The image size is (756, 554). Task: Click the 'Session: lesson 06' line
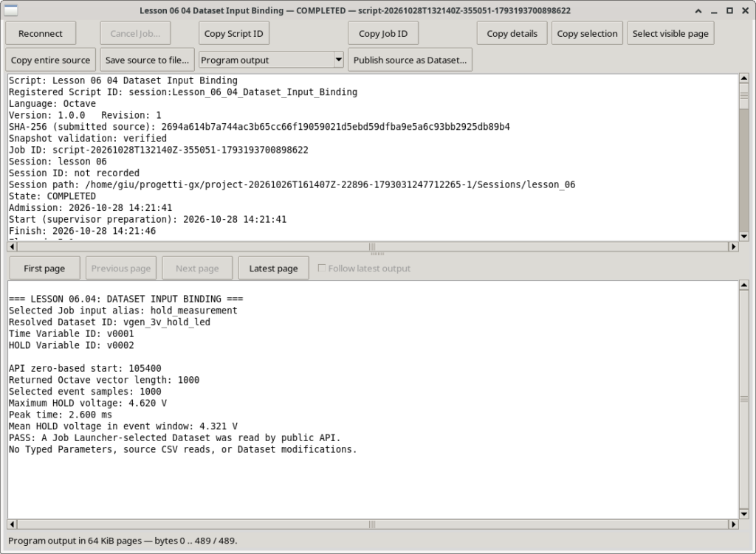pyautogui.click(x=58, y=162)
